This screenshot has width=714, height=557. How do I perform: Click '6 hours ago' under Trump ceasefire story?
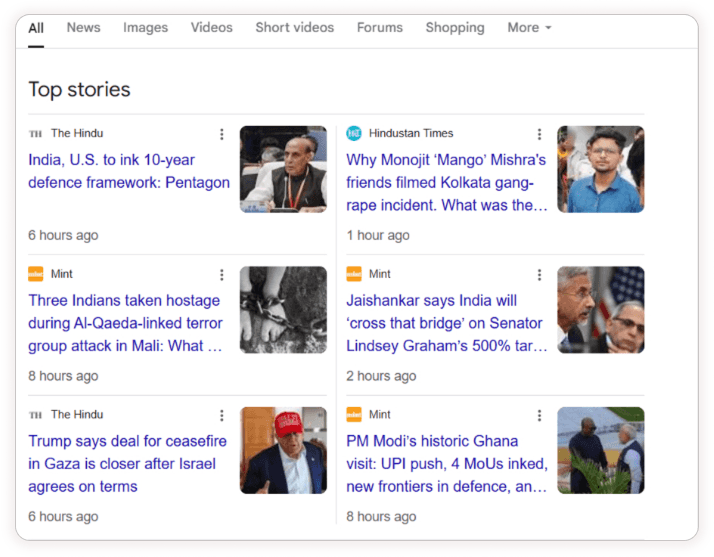(x=63, y=516)
